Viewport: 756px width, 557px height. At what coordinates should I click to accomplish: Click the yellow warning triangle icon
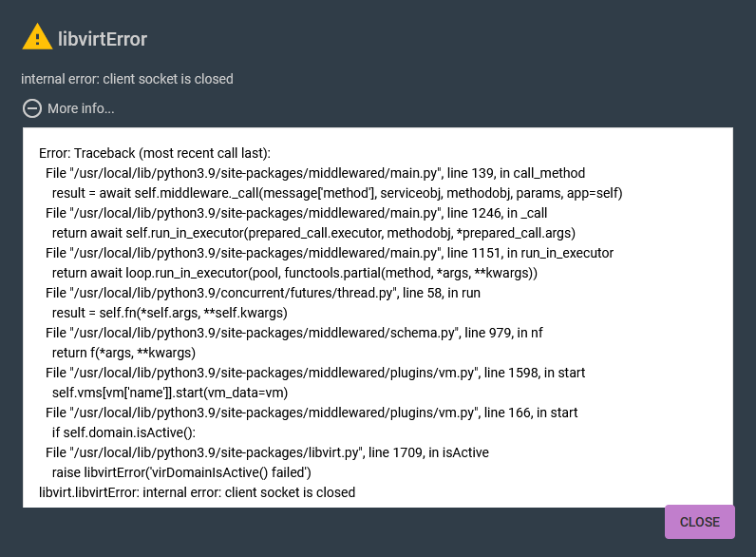coord(37,37)
